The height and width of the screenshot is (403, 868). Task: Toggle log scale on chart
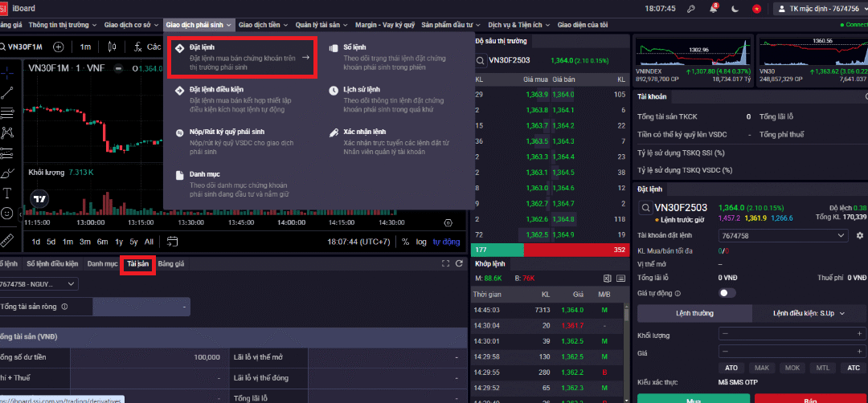pyautogui.click(x=420, y=242)
